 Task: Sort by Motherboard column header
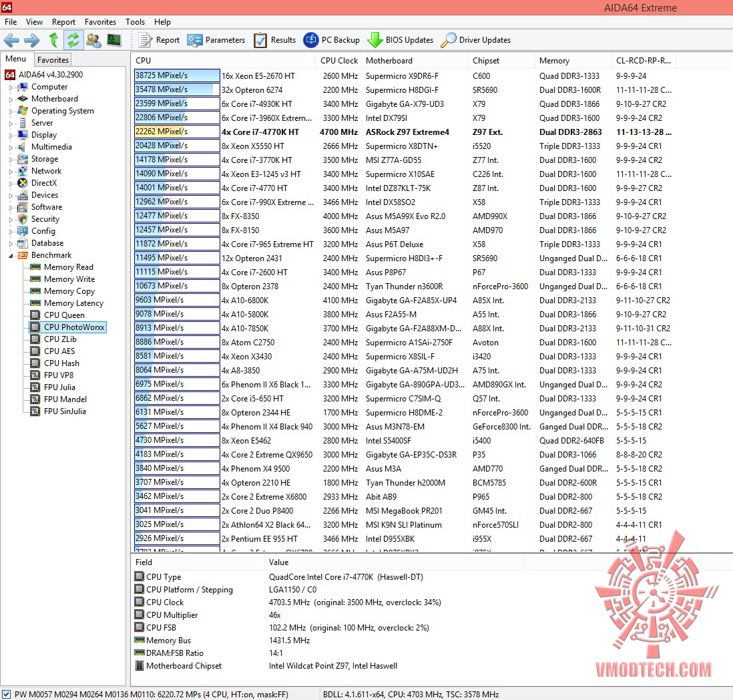click(414, 61)
